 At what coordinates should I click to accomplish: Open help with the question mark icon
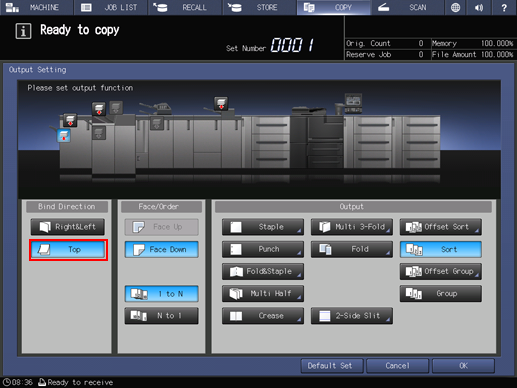(504, 7)
